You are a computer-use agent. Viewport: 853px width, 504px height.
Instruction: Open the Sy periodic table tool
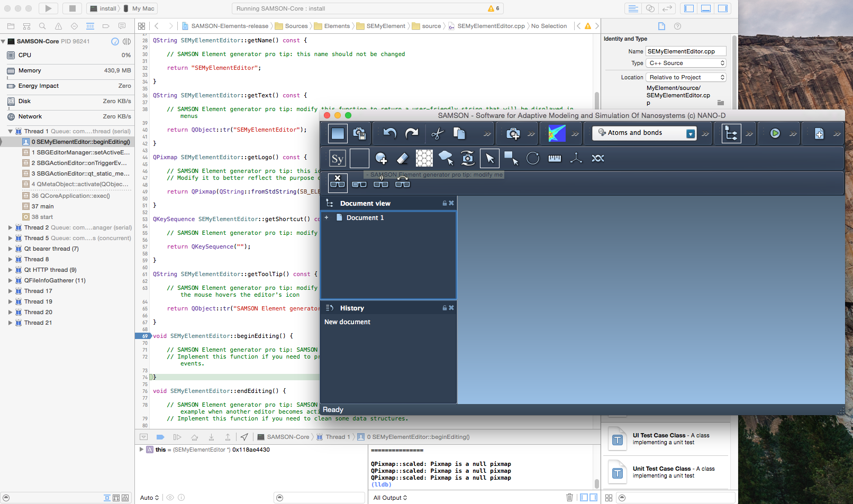[x=337, y=158]
